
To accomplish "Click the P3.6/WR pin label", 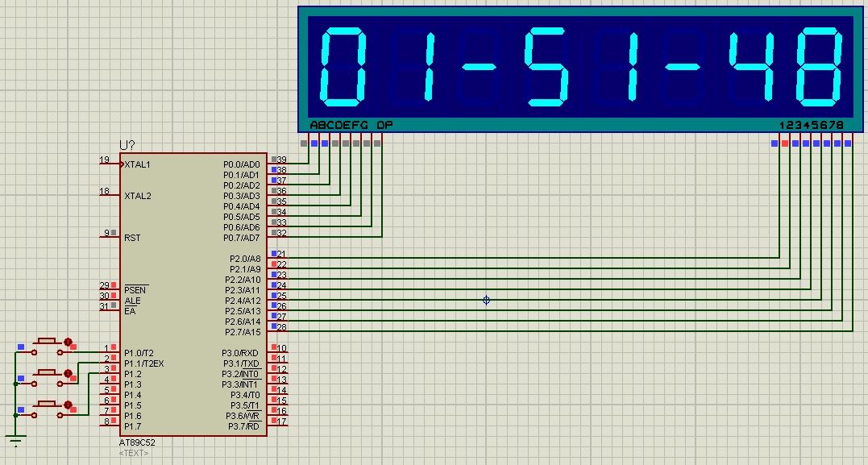I will click(x=243, y=417).
